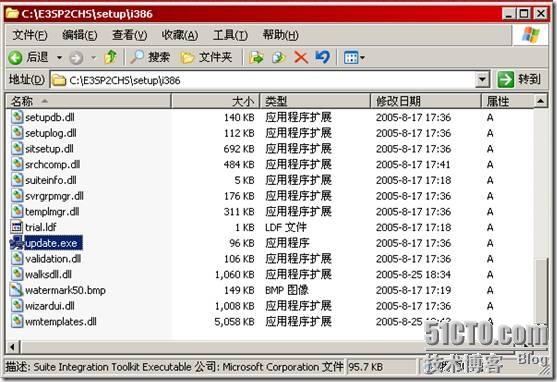Minimize the Explorer window
Viewport: 557px width, 382px height.
click(x=509, y=14)
